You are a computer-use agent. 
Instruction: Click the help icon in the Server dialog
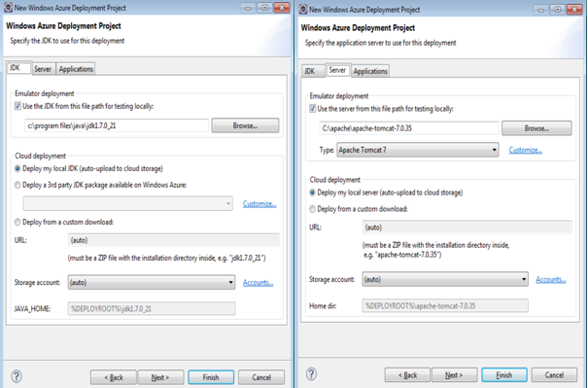(311, 373)
